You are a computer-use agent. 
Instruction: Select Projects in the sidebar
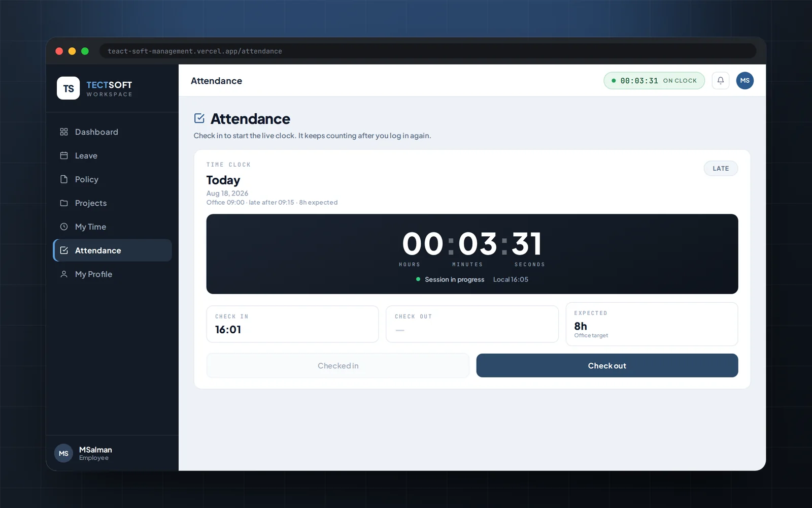112,203
